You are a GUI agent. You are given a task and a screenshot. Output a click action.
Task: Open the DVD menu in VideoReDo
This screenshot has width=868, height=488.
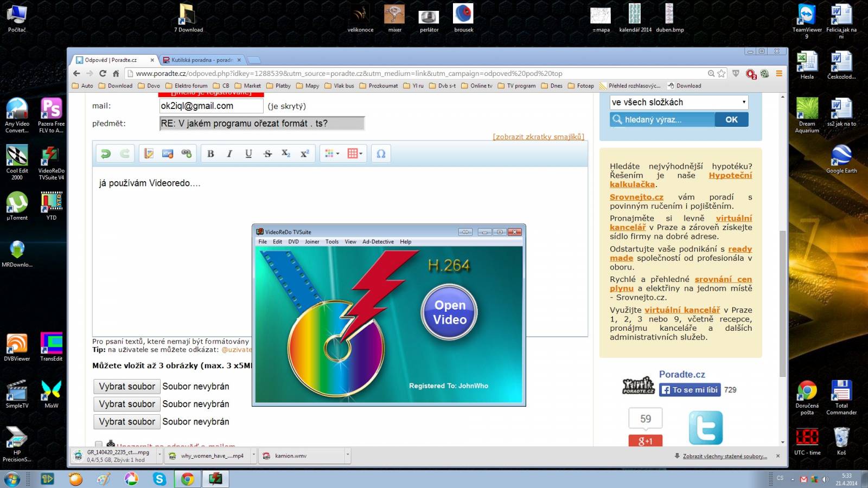(293, 242)
